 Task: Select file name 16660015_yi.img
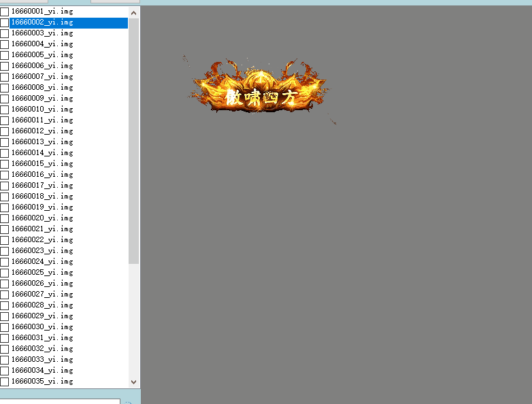click(x=42, y=164)
